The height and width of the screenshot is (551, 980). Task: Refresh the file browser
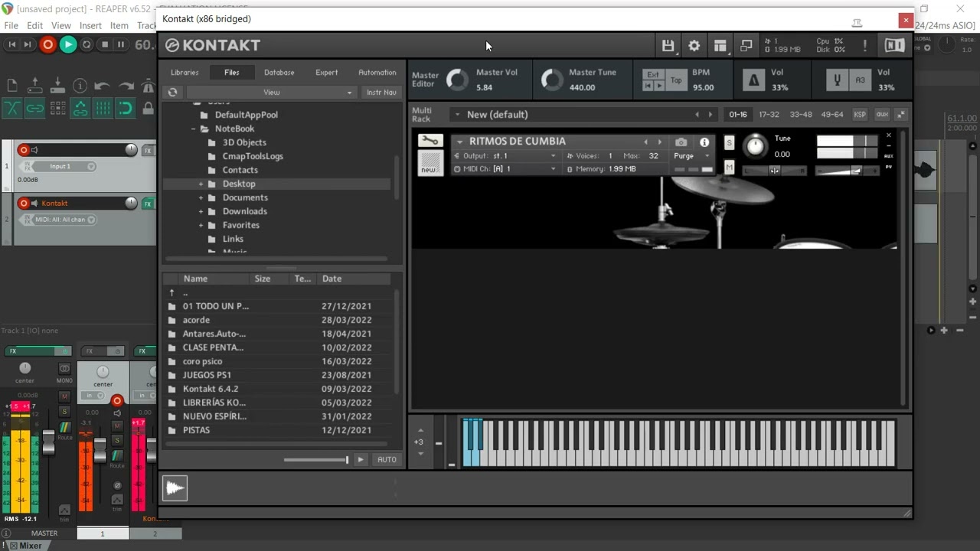tap(173, 93)
